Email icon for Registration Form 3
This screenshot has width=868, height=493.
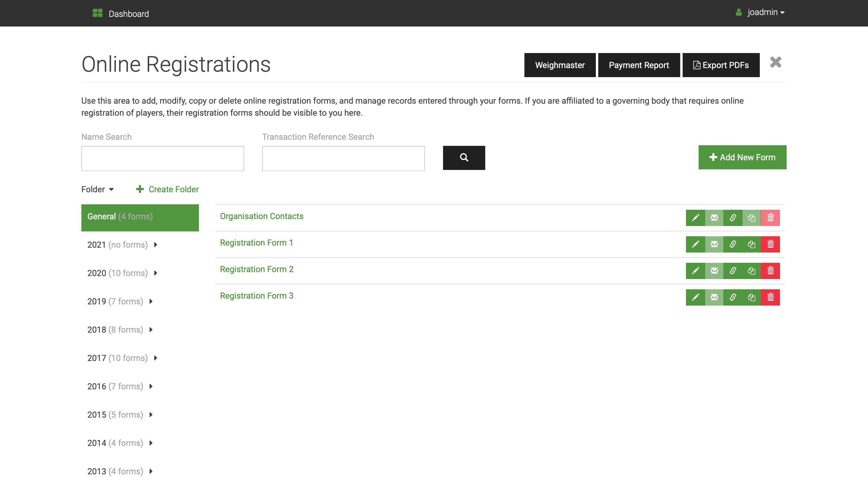(714, 297)
